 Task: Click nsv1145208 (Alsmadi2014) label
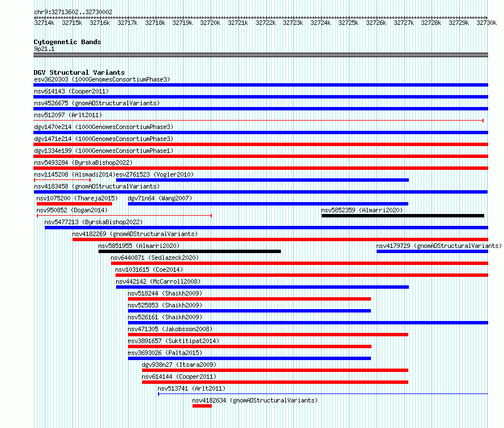[75, 174]
